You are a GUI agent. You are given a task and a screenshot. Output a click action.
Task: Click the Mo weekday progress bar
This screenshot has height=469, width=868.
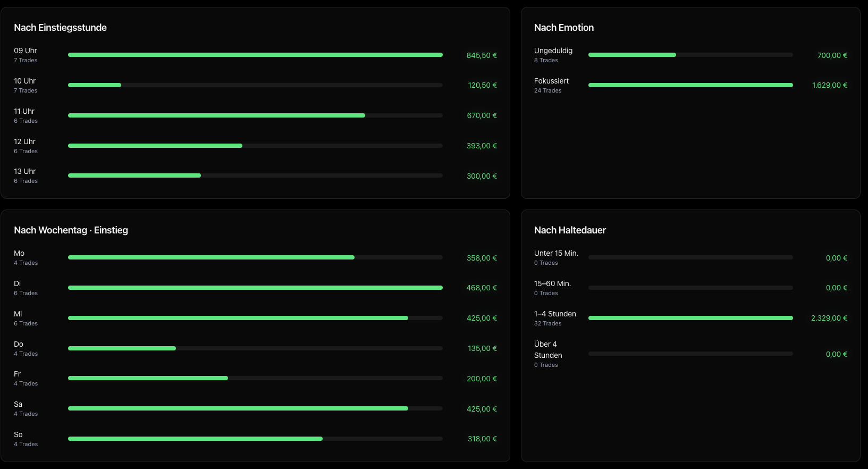[x=255, y=257]
